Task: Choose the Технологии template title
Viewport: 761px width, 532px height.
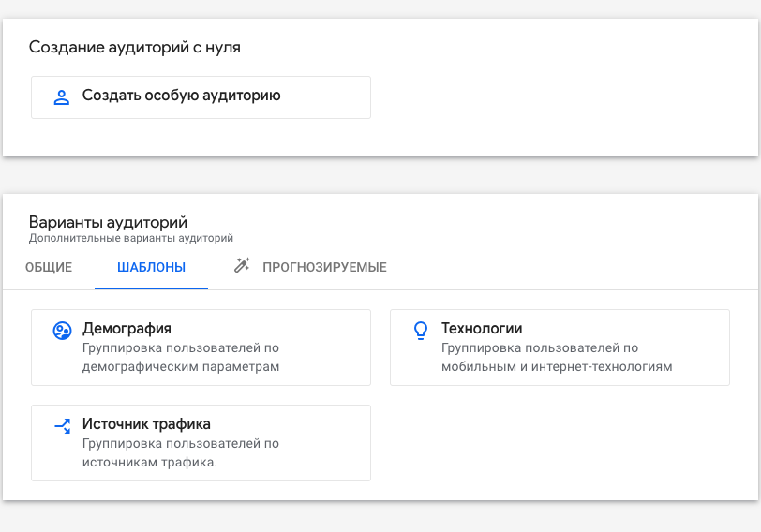Action: (x=482, y=329)
